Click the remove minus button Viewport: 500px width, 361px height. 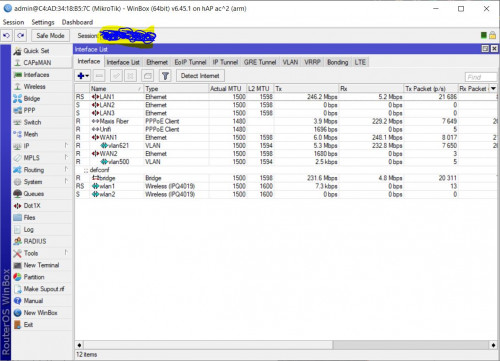99,76
